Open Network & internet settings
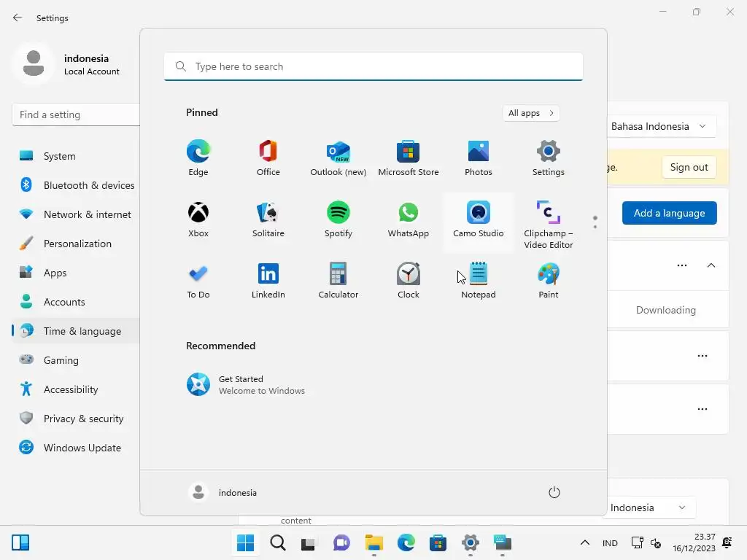747x560 pixels. (x=76, y=215)
